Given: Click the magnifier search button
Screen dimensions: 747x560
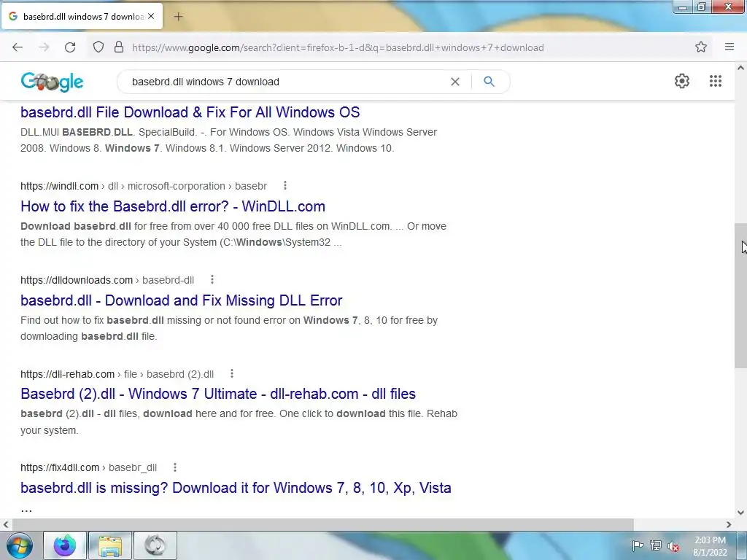Looking at the screenshot, I should 489,82.
